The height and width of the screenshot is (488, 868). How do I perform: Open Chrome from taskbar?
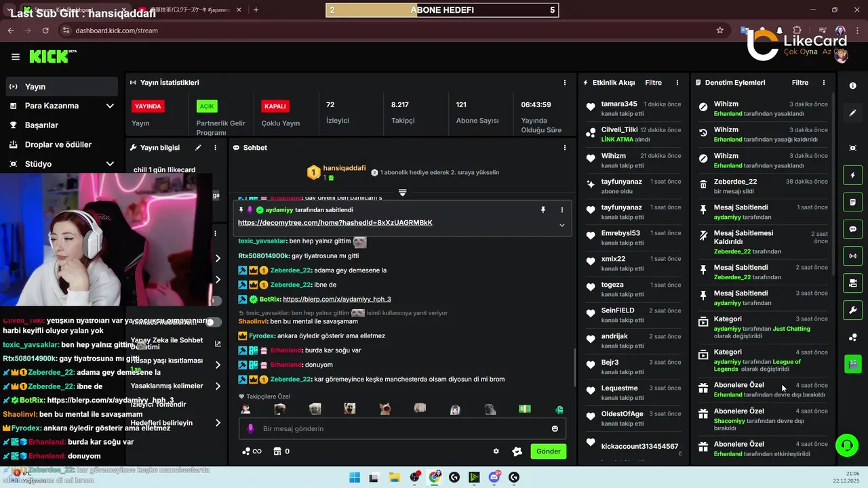435,477
